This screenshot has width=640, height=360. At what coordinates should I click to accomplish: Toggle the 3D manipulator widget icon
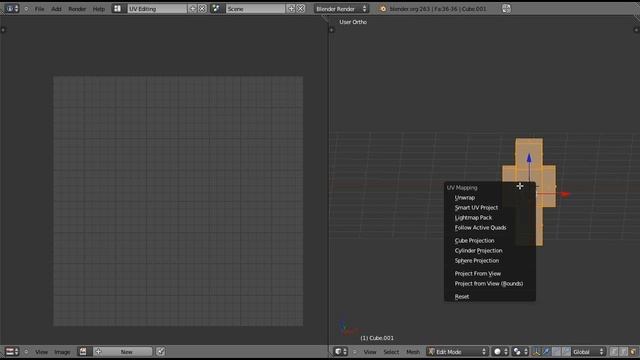pyautogui.click(x=536, y=351)
